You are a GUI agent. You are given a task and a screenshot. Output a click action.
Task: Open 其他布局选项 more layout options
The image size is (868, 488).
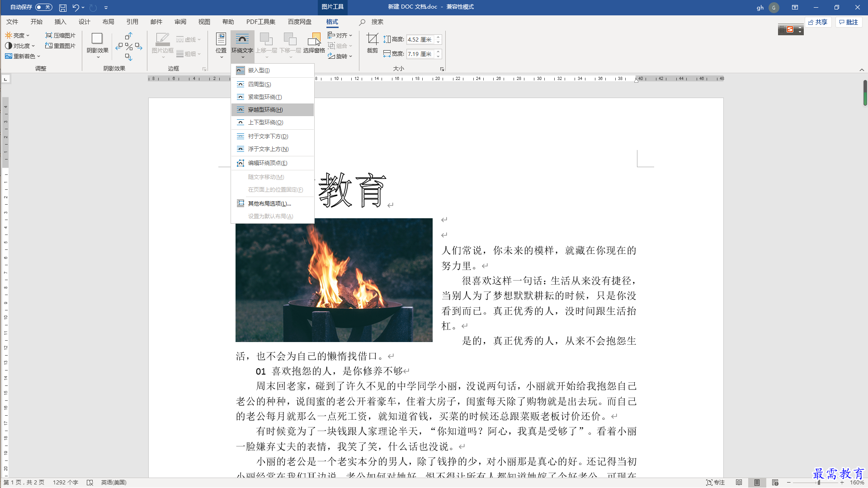coord(273,204)
